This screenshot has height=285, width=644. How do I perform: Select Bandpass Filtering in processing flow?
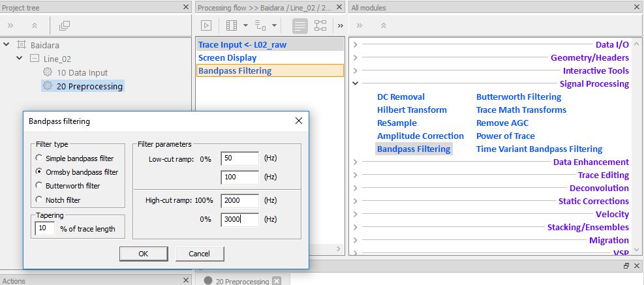tap(270, 70)
